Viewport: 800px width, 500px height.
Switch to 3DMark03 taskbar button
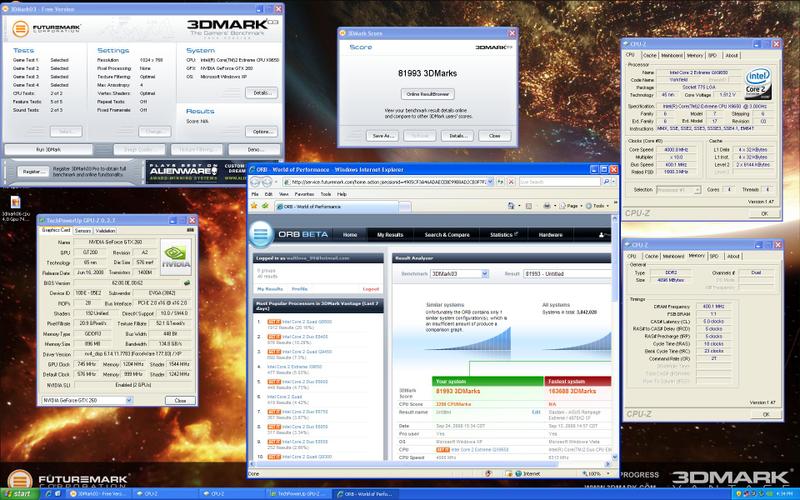point(98,493)
